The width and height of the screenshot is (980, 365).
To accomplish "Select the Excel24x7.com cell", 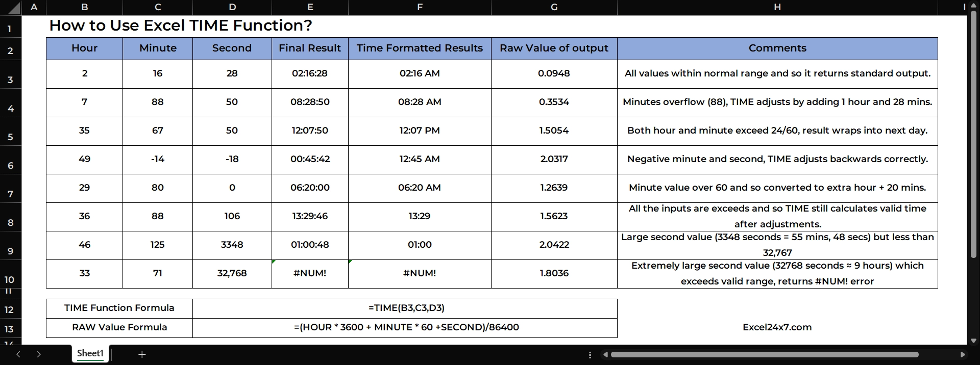I will (777, 328).
